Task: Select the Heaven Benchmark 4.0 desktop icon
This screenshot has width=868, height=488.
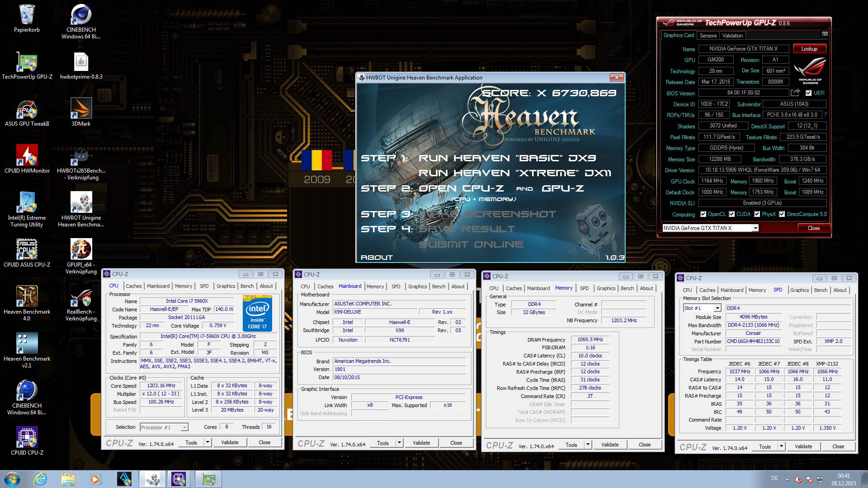Action: point(27,304)
